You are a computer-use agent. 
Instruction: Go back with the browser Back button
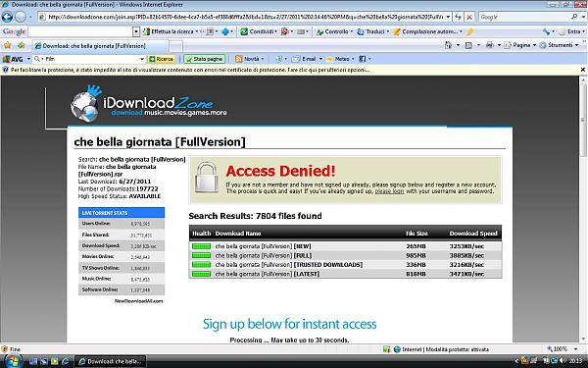pyautogui.click(x=7, y=17)
